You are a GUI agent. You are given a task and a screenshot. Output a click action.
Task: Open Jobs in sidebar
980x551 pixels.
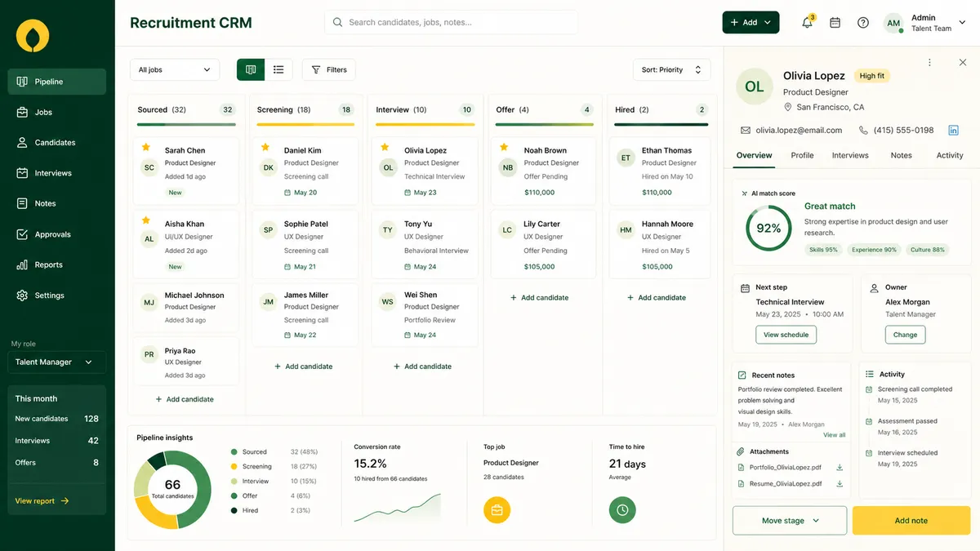[57, 112]
